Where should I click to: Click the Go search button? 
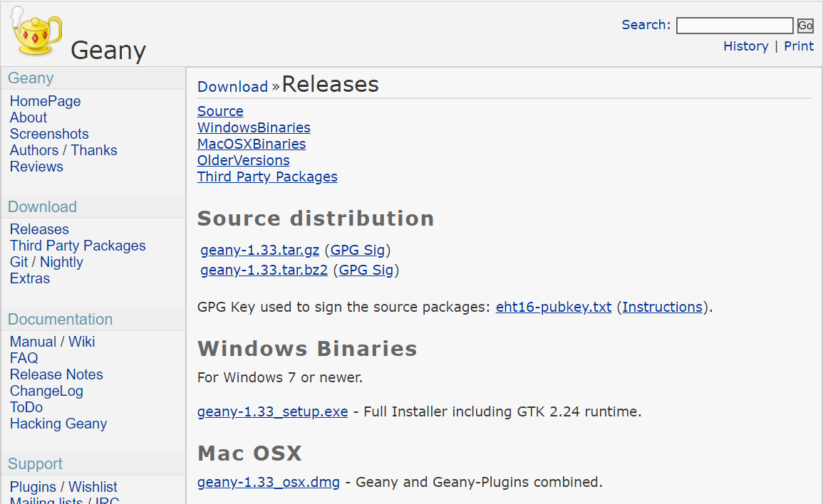805,26
